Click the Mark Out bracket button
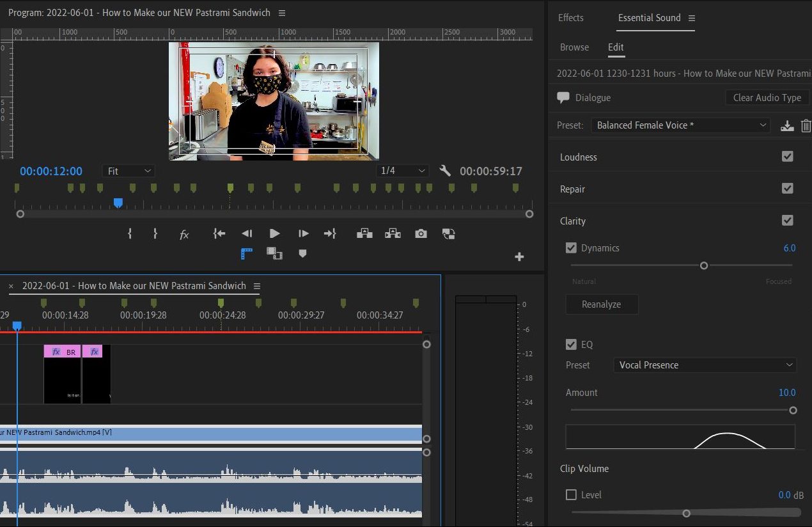Viewport: 812px width, 527px height. pyautogui.click(x=155, y=234)
